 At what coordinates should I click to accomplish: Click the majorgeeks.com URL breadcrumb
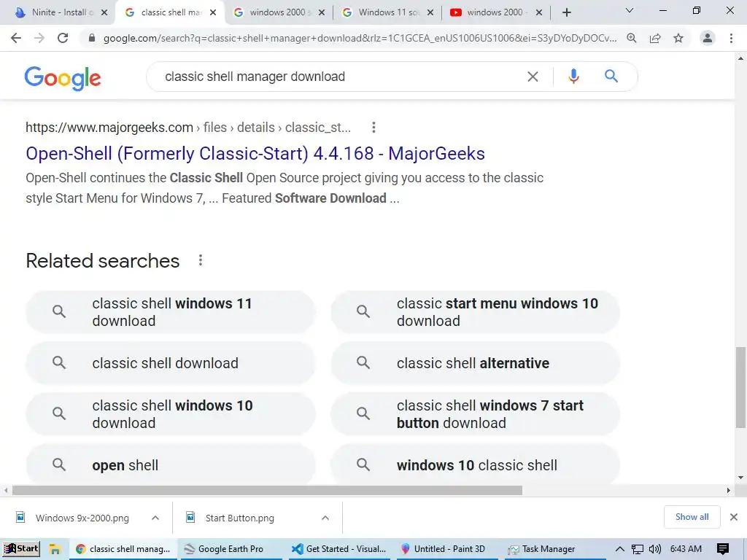point(188,128)
